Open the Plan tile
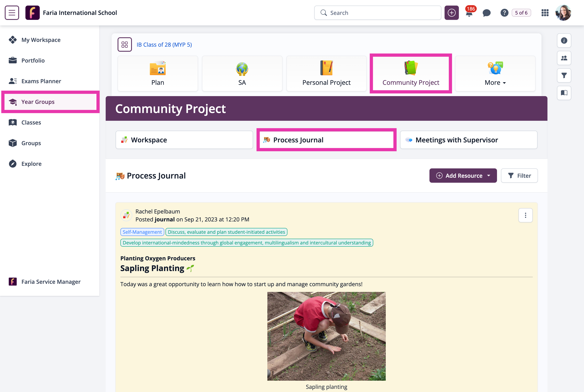The width and height of the screenshot is (584, 392). [158, 73]
